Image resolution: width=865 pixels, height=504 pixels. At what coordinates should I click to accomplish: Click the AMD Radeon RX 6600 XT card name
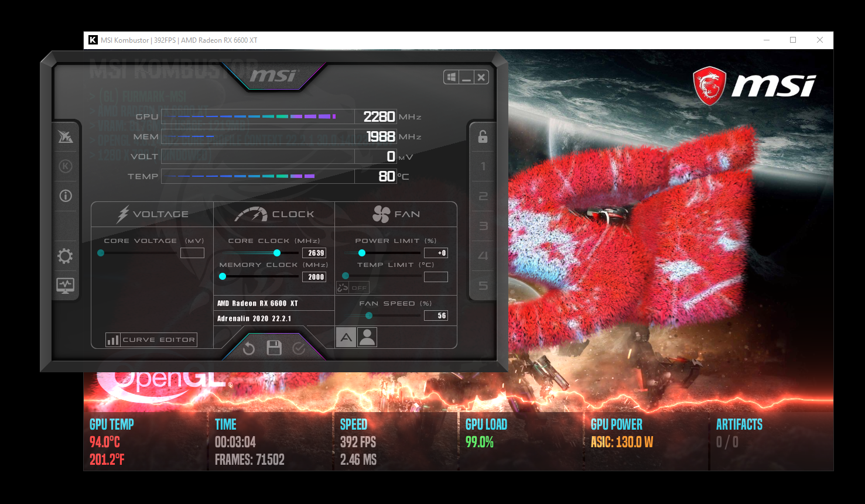click(x=258, y=303)
